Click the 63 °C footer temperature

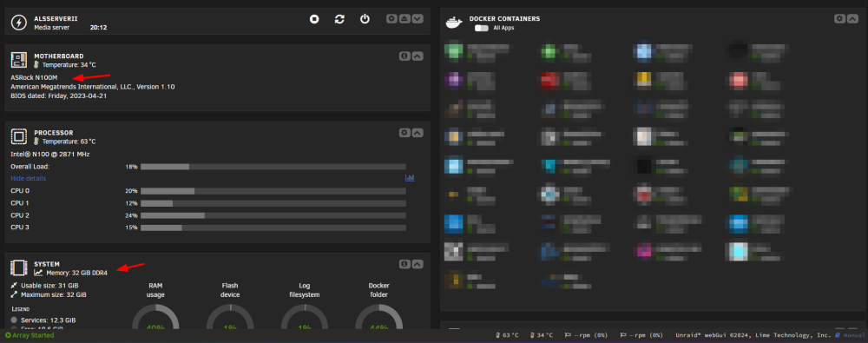[507, 335]
